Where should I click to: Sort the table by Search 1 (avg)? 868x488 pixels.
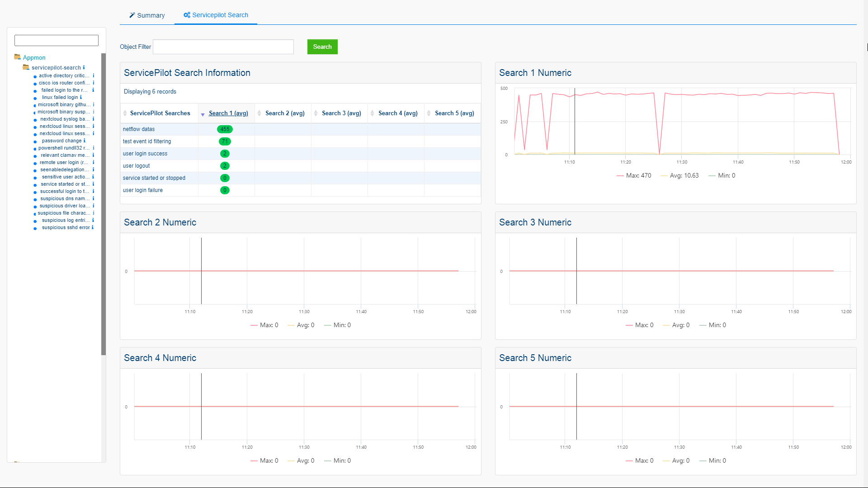click(x=228, y=113)
